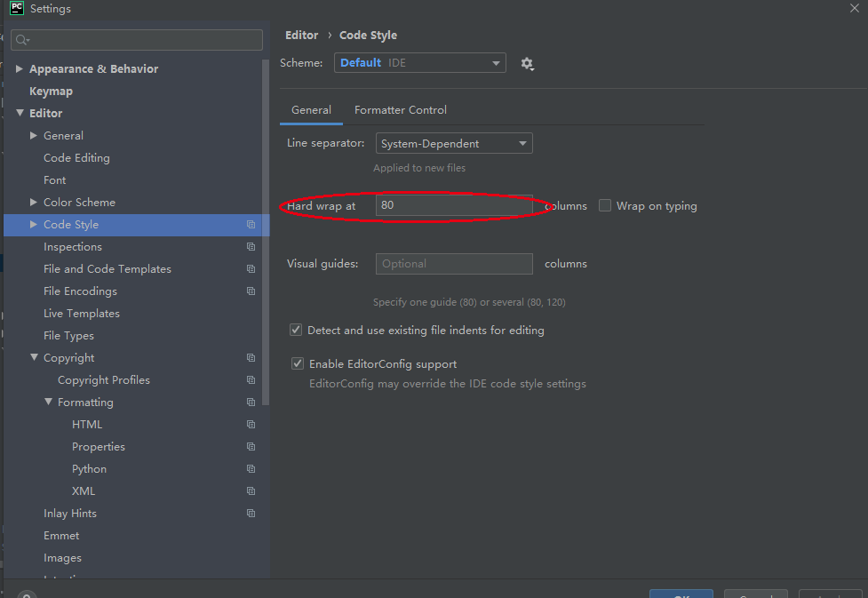This screenshot has height=598, width=868.
Task: Disable EditorConfig support
Action: point(298,363)
